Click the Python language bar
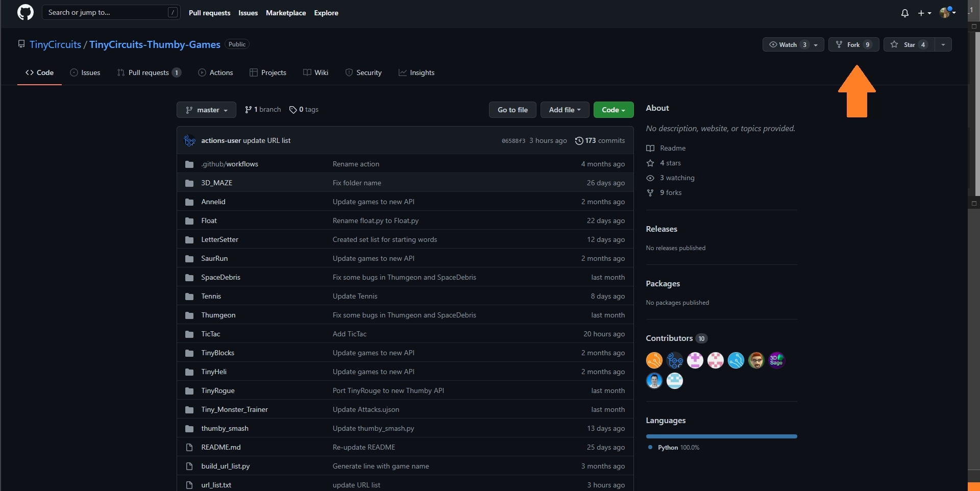 pyautogui.click(x=721, y=436)
